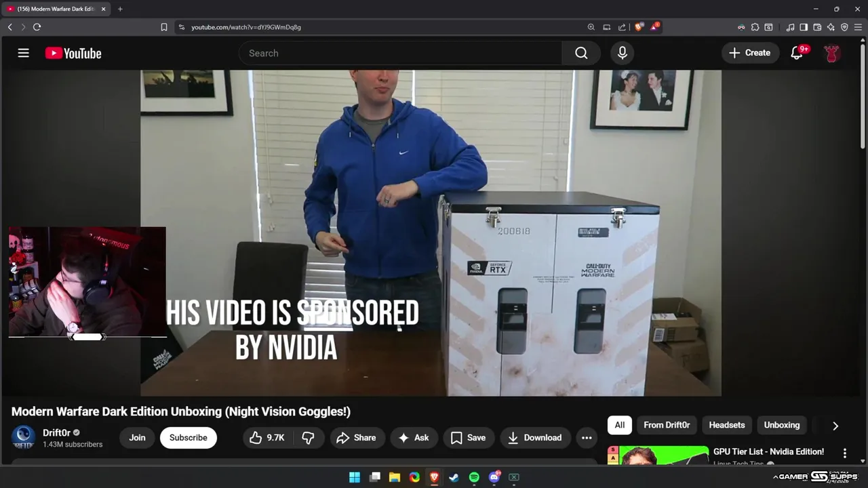Click the browser back arrow
Image resolution: width=868 pixels, height=488 pixels.
click(9, 27)
